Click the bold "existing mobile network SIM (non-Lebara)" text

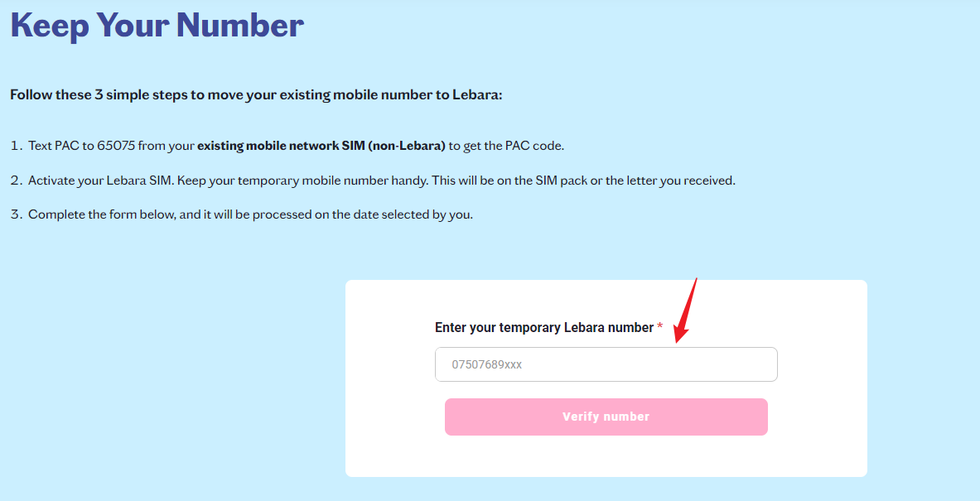pos(321,146)
